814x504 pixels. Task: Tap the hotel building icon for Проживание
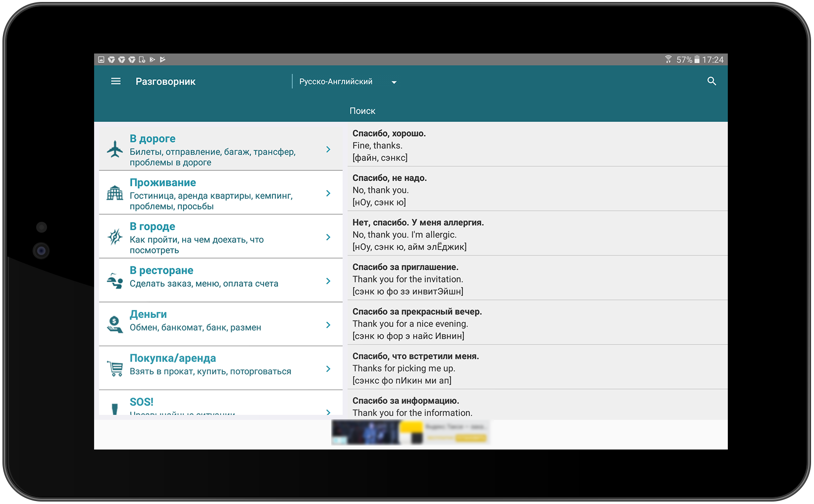pyautogui.click(x=115, y=193)
